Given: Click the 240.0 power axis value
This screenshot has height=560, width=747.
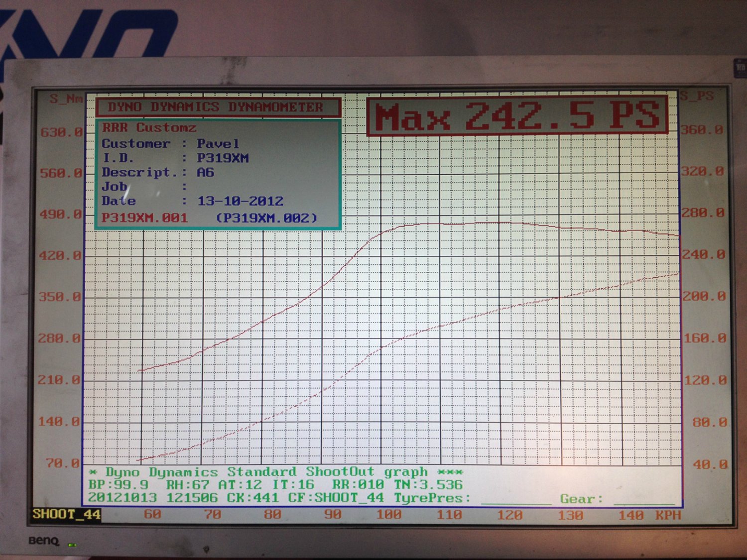Looking at the screenshot, I should pyautogui.click(x=704, y=255).
